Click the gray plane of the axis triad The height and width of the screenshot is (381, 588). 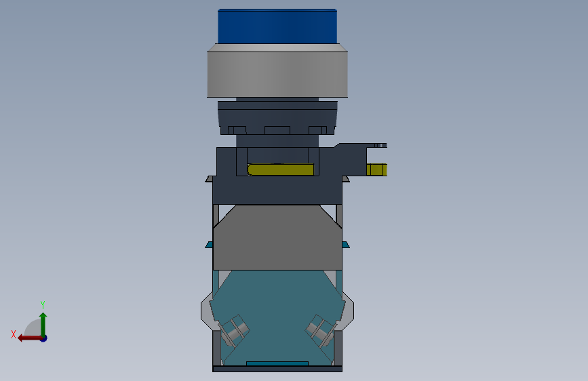33,328
